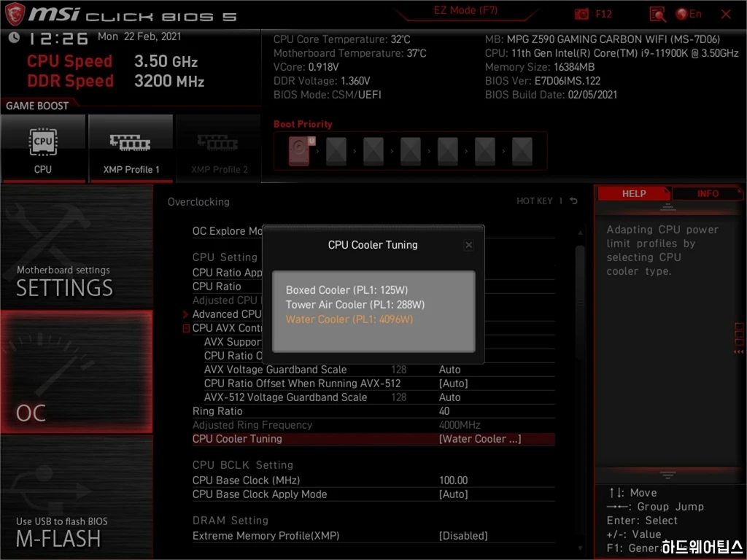Click the help panel bottom collapse handle
This screenshot has width=747, height=560.
667,475
